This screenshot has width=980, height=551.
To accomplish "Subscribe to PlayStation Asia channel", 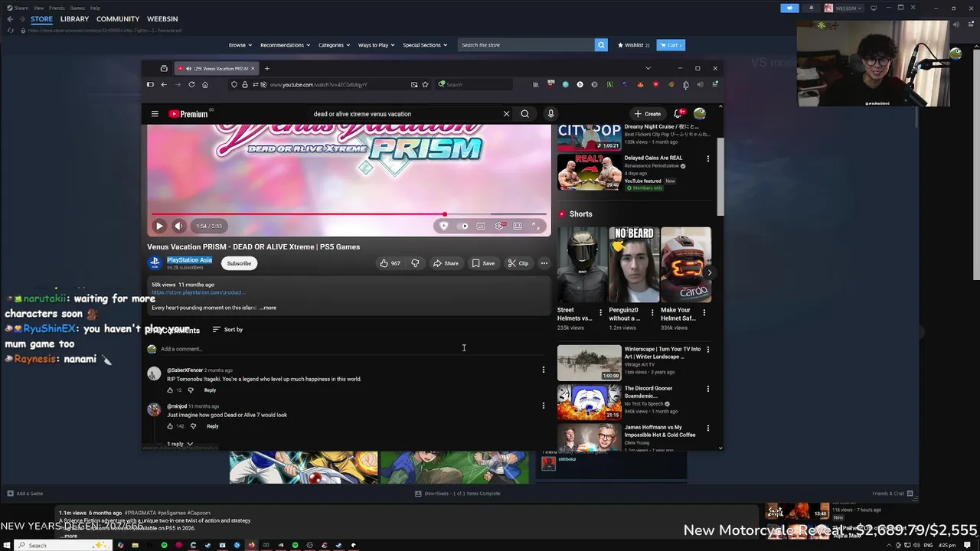I will [239, 263].
